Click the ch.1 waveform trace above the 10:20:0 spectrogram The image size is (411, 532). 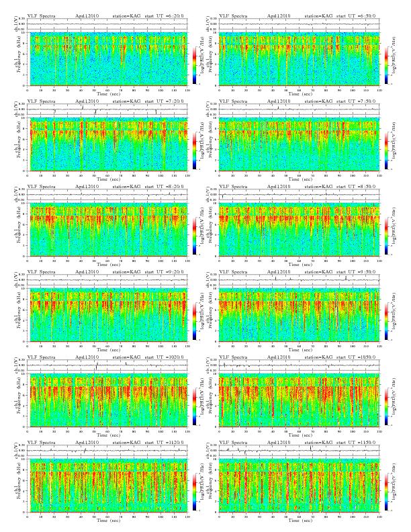pos(107,365)
